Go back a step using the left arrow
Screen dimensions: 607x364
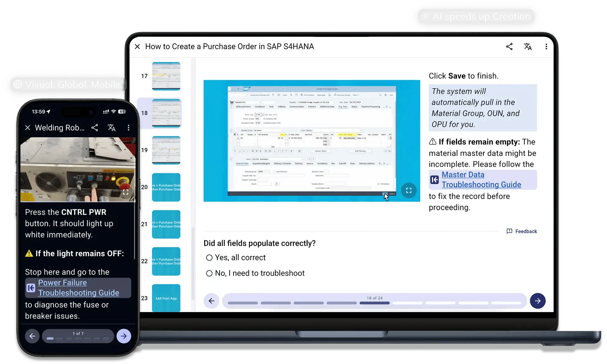point(211,301)
